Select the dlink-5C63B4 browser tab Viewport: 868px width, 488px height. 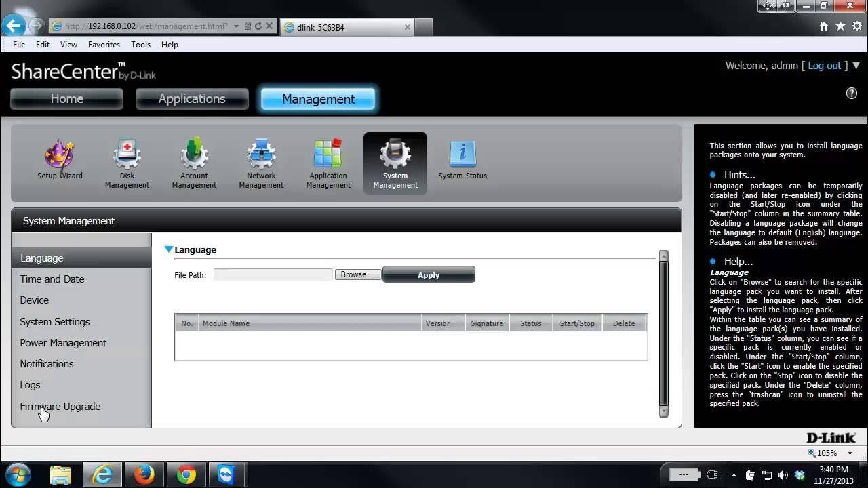pos(347,27)
